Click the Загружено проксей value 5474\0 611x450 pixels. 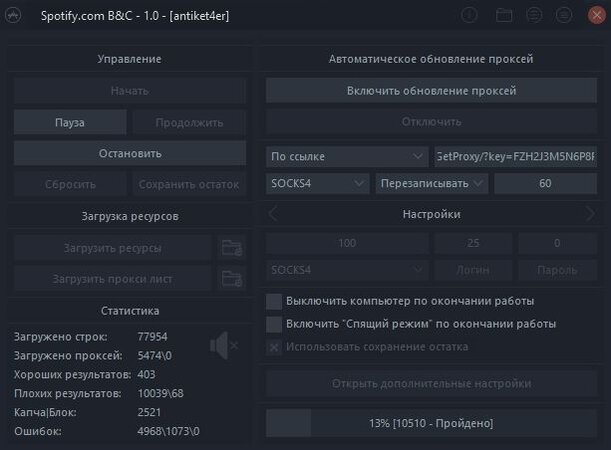pyautogui.click(x=154, y=355)
